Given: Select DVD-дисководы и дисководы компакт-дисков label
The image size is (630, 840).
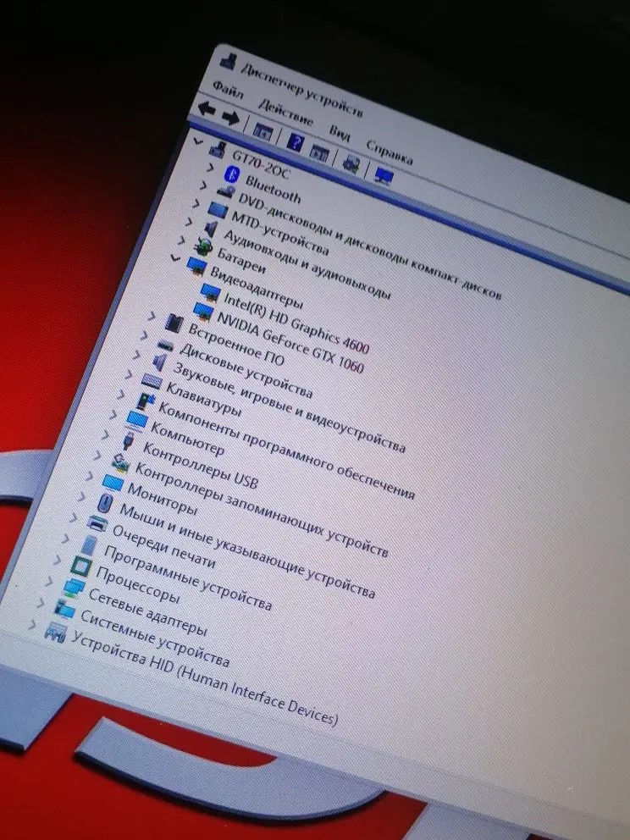Looking at the screenshot, I should 370,246.
